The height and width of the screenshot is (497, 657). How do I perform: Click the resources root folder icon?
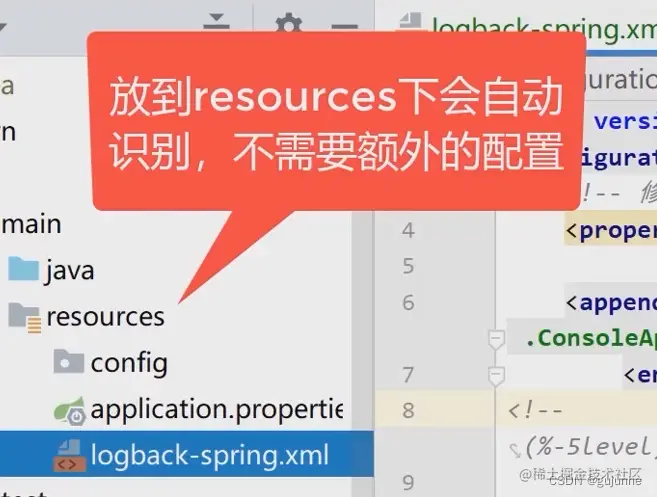click(25, 318)
